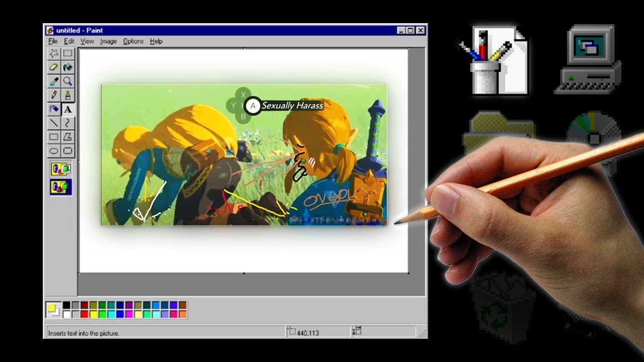The width and height of the screenshot is (644, 362).
Task: Pick the Polygon shape tool
Action: pyautogui.click(x=67, y=137)
